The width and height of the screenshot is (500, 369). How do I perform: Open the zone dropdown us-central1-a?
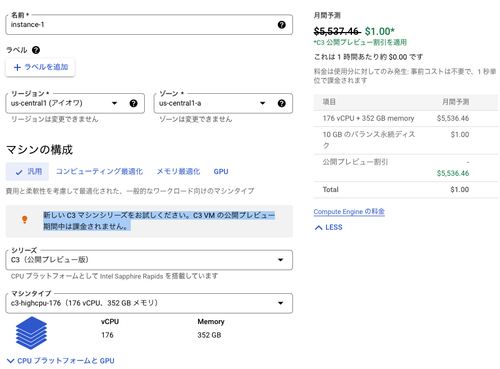coord(223,103)
